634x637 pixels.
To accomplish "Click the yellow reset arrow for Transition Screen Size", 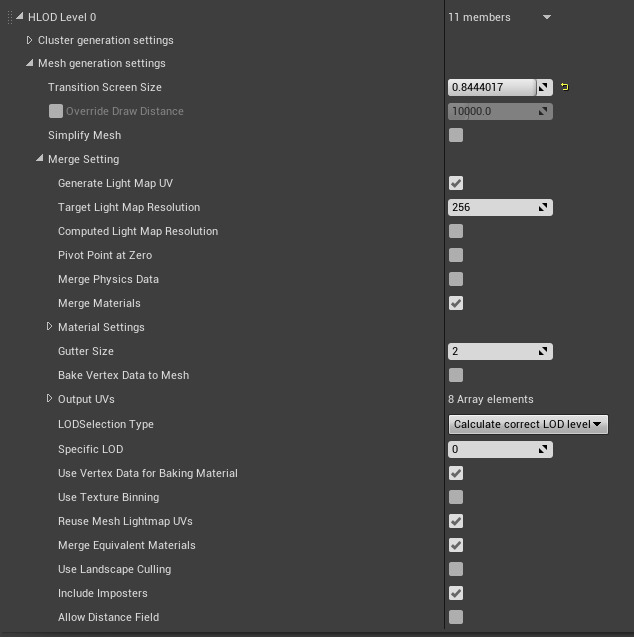I will (x=565, y=87).
